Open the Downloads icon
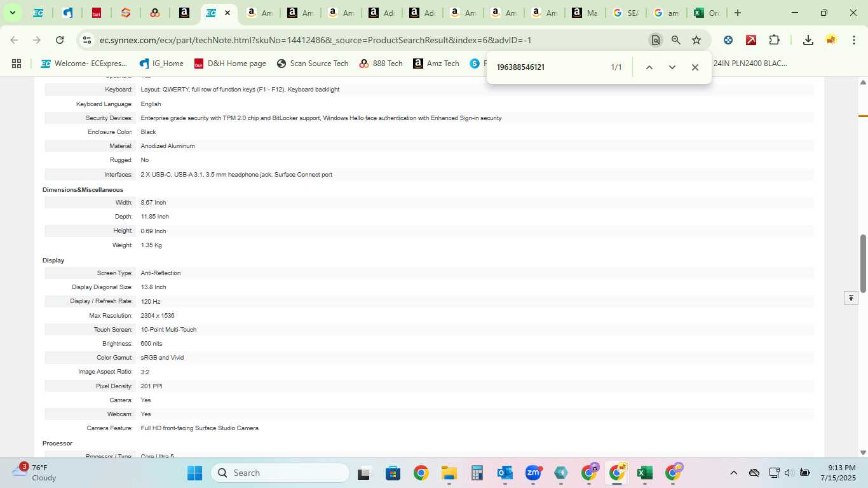This screenshot has width=868, height=488. point(808,40)
